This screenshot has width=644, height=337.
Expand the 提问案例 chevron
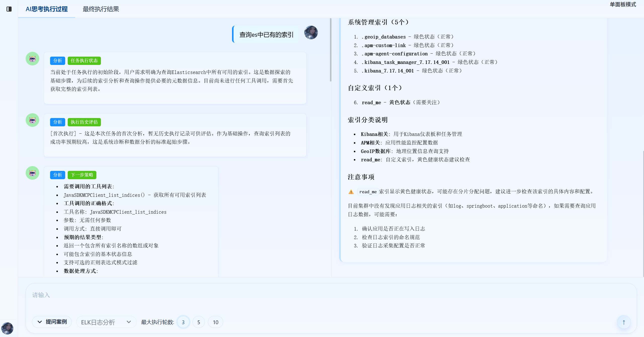40,322
